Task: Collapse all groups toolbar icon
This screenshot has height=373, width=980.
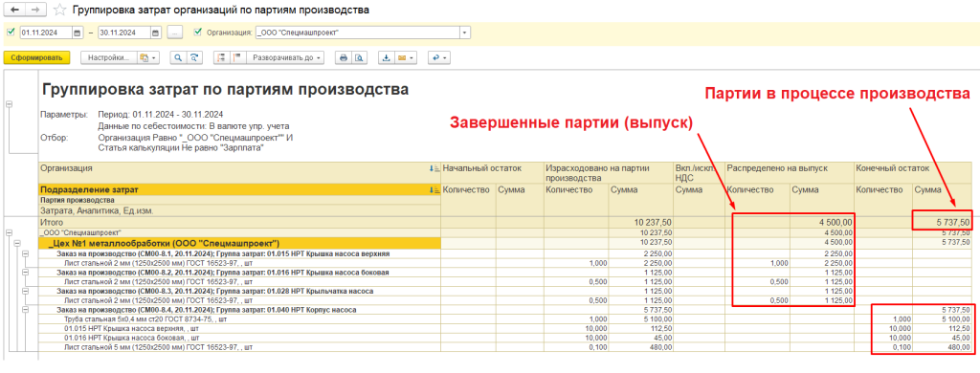Action: [221, 57]
